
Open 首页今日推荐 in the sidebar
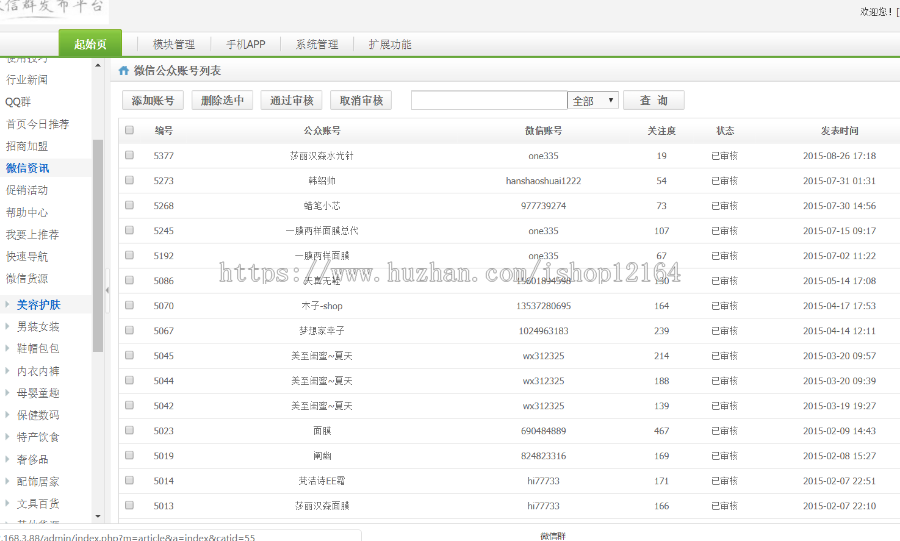point(37,124)
